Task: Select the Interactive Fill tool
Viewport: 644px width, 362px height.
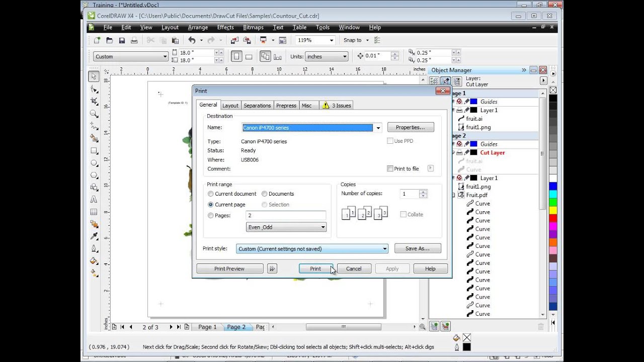Action: 94,273
